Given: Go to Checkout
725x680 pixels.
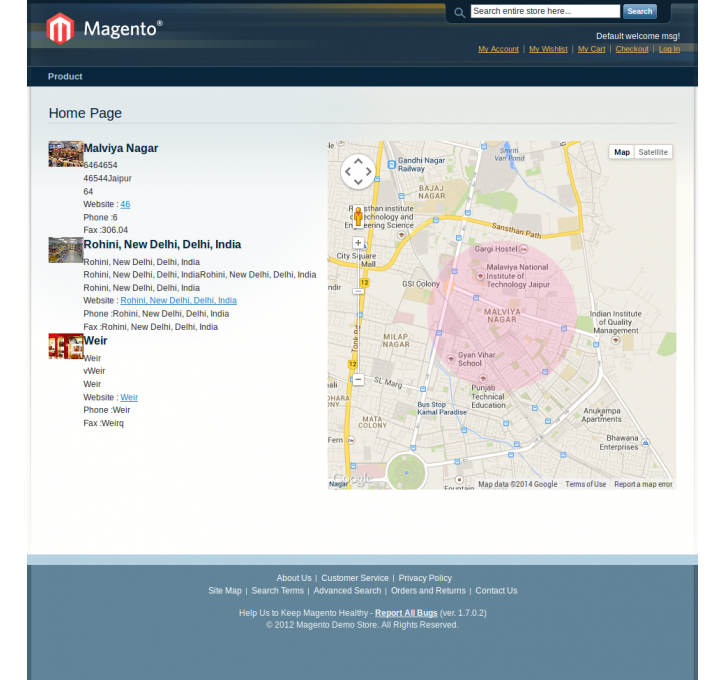Looking at the screenshot, I should click(632, 49).
